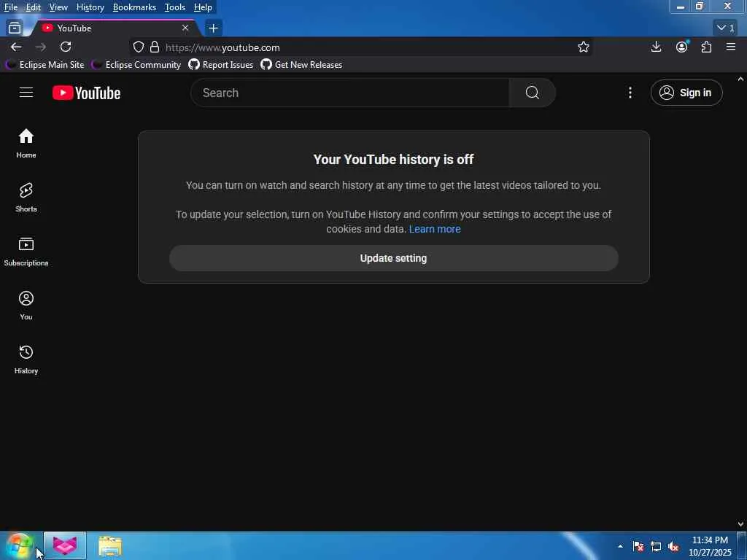Open the Help menu
The width and height of the screenshot is (747, 560).
click(x=203, y=7)
